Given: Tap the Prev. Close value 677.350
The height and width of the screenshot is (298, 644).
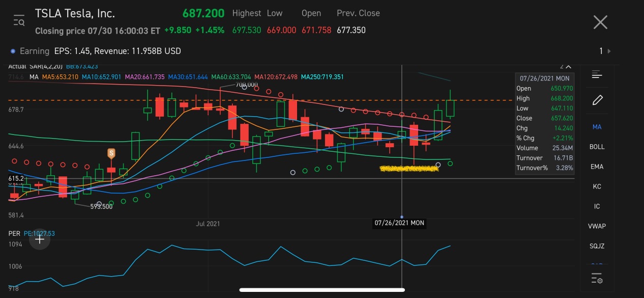Looking at the screenshot, I should click(x=351, y=30).
